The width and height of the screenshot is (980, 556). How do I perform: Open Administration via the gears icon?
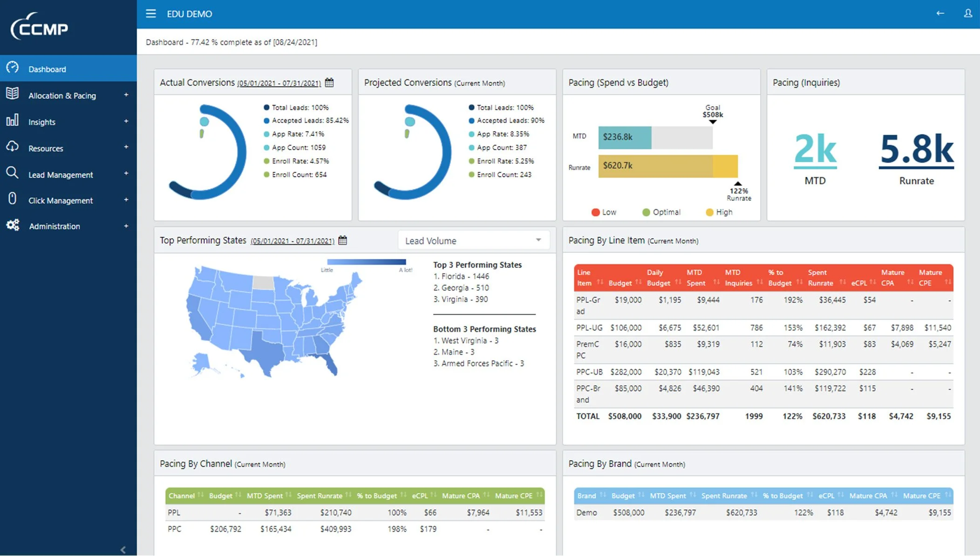[13, 225]
